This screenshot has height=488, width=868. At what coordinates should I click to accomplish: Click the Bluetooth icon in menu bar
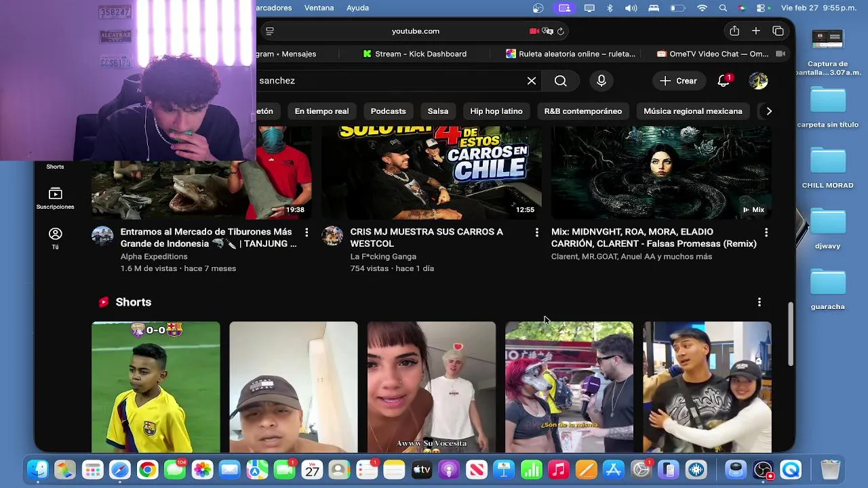point(610,8)
